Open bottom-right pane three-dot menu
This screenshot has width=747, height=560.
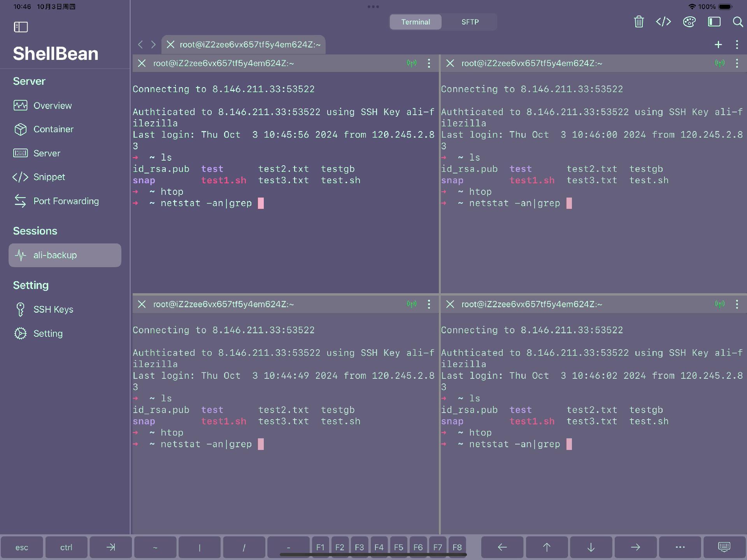pos(737,304)
